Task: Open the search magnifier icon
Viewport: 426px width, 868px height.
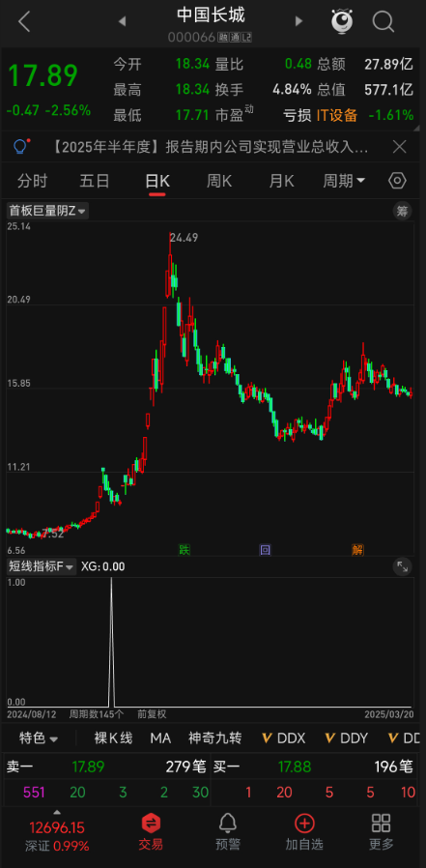Action: pyautogui.click(x=383, y=21)
